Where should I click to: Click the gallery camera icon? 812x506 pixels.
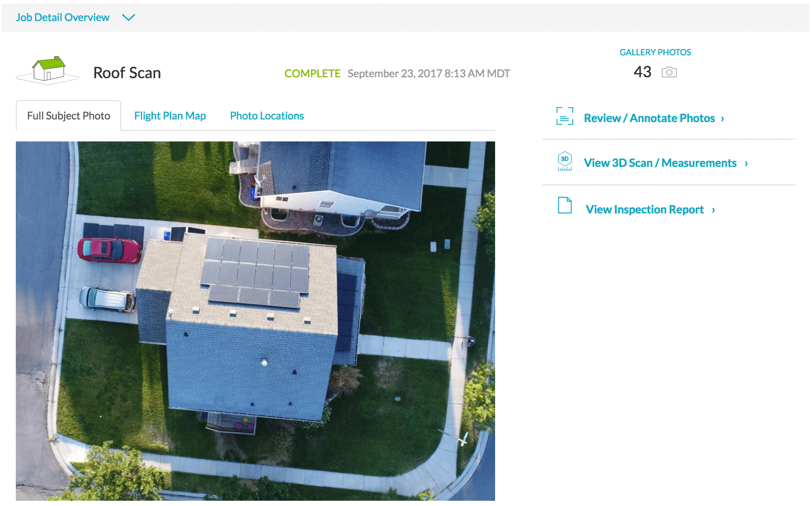point(669,72)
